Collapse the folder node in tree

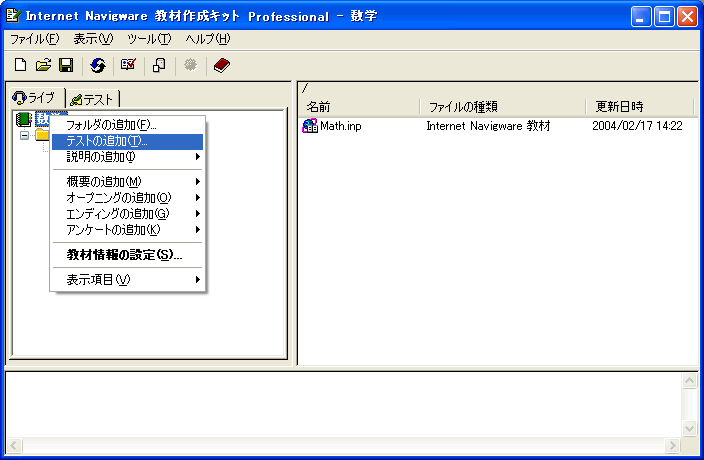coord(25,135)
